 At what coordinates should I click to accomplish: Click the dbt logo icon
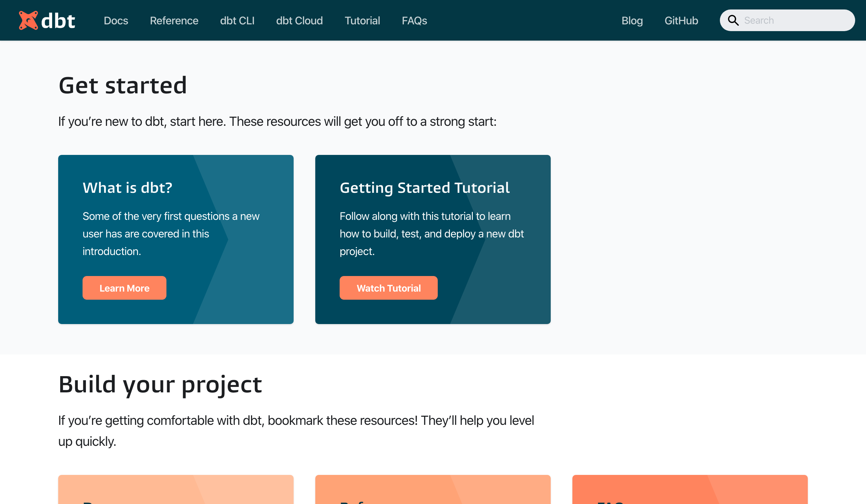(28, 20)
